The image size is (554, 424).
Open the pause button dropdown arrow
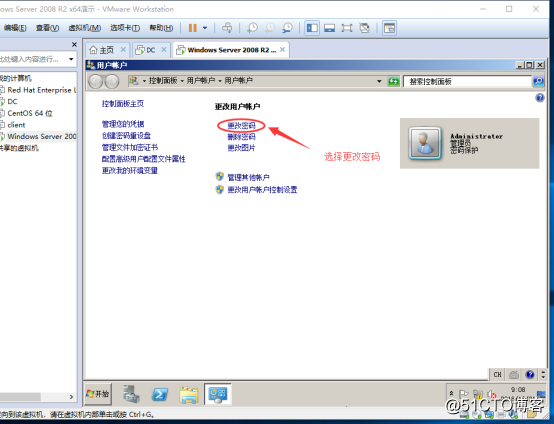click(205, 28)
